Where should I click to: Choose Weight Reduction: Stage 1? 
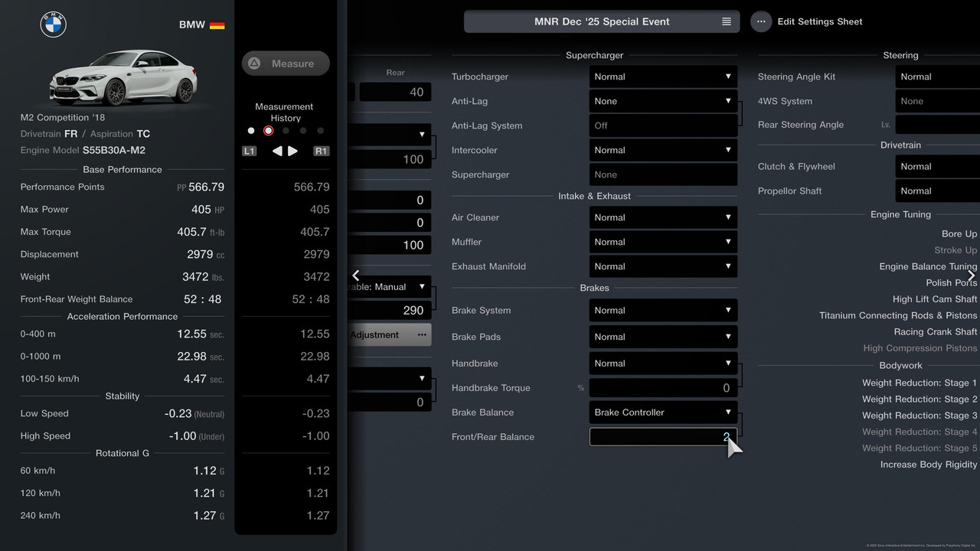point(919,383)
